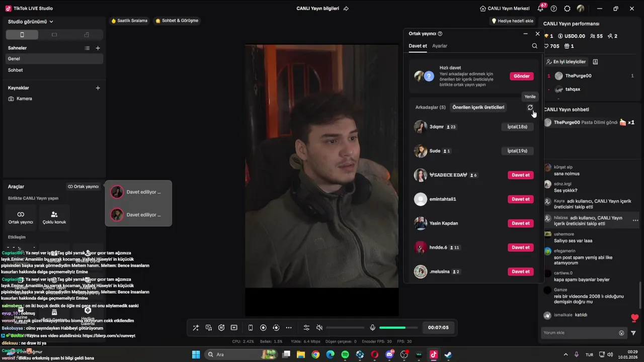Viewport: 644px width, 362px height.
Task: Select landscape layout button
Action: pos(54,35)
